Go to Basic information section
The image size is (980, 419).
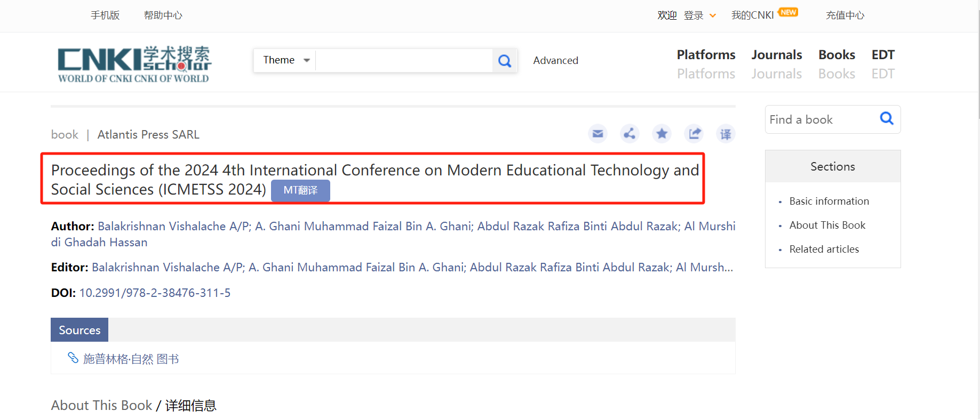pyautogui.click(x=829, y=201)
